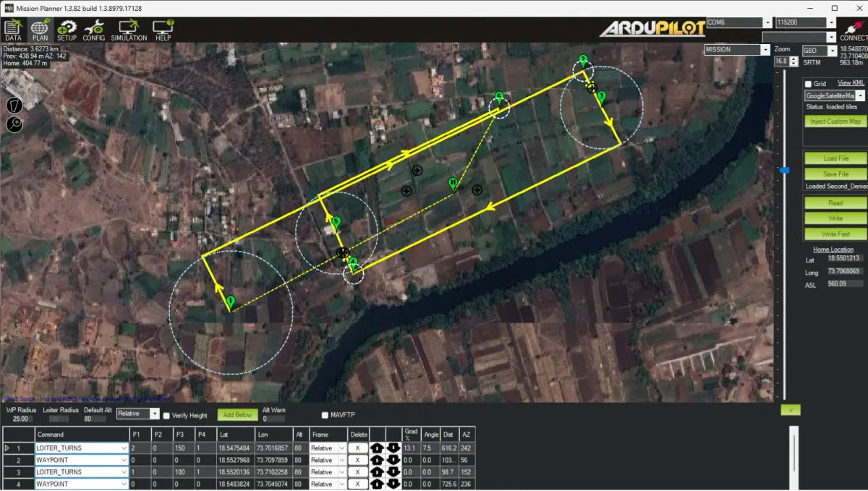This screenshot has width=868, height=491.
Task: Move row 4 WAYPOINT down with arrow
Action: [x=393, y=484]
